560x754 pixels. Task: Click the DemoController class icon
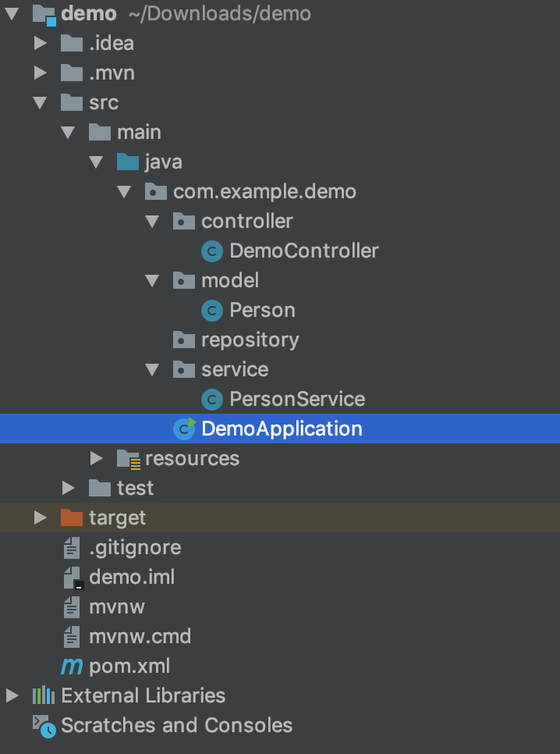point(212,251)
